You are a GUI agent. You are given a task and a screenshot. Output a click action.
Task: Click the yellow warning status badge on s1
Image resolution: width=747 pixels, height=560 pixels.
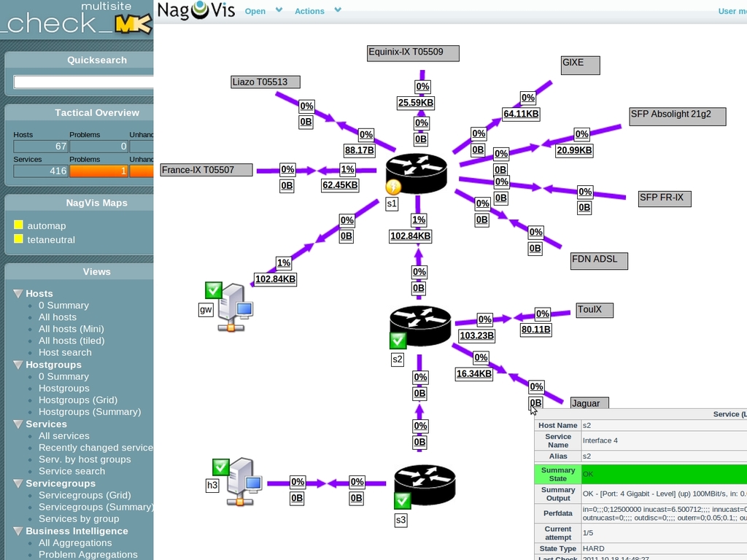pyautogui.click(x=393, y=187)
